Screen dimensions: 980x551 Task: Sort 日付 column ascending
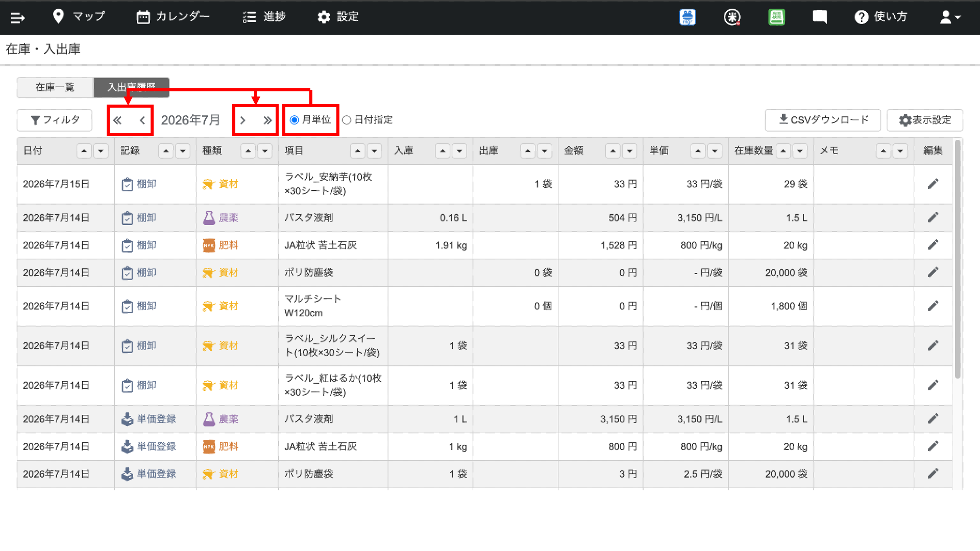84,151
